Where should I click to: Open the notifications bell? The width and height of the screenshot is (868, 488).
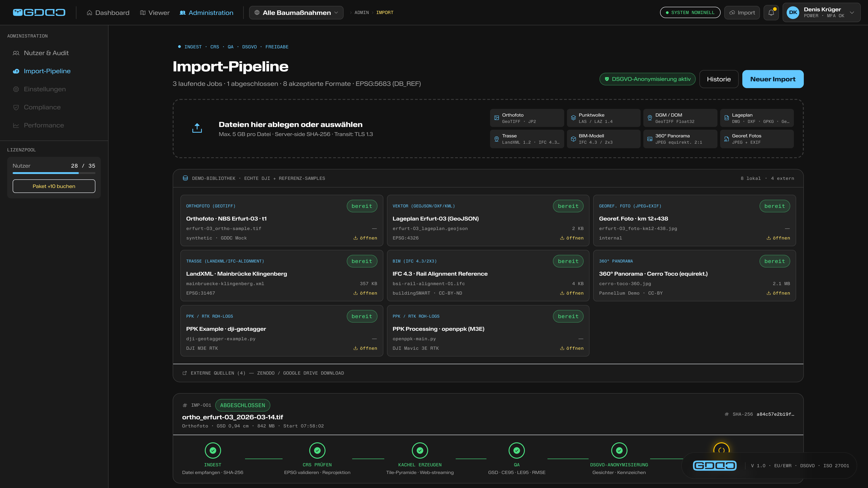point(771,12)
